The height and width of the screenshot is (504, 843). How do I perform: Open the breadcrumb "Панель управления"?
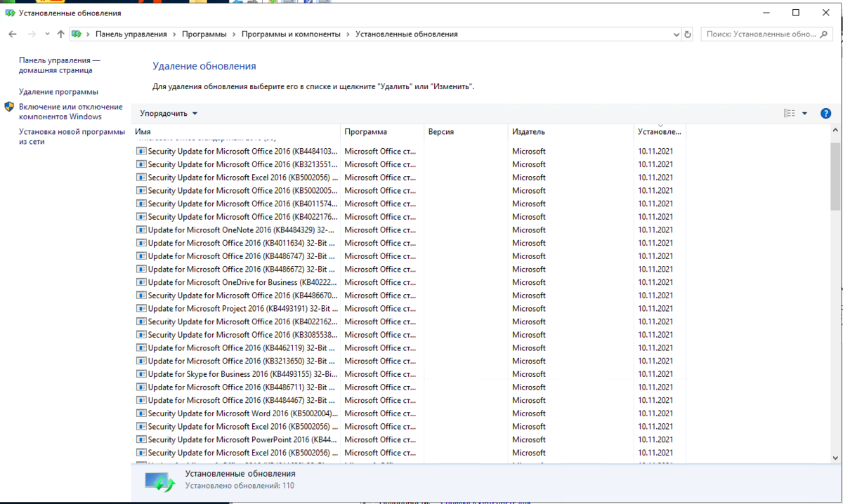(131, 34)
